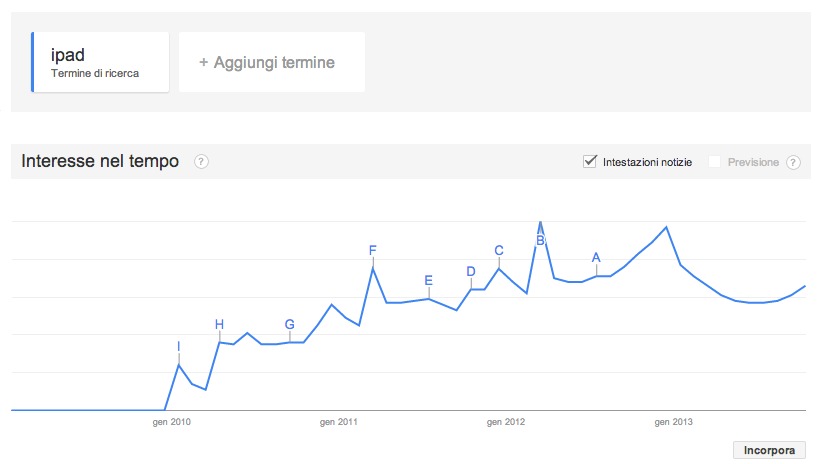Viewport: 826px width, 464px height.
Task: Click the gen 2012 axis label
Action: click(506, 423)
